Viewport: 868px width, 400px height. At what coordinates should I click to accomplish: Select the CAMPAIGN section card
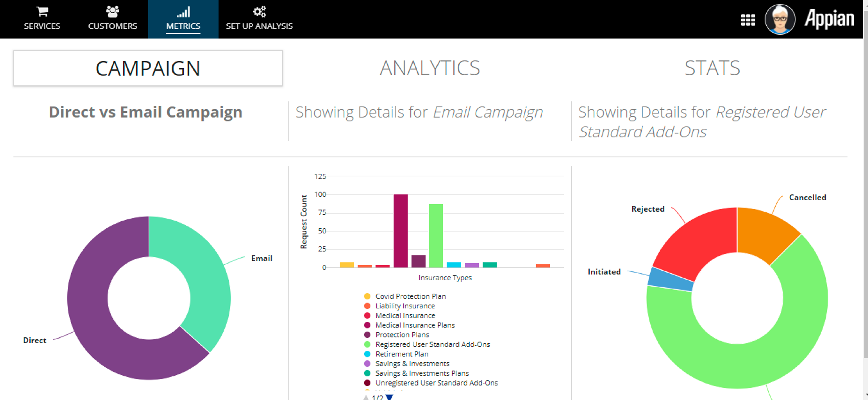pyautogui.click(x=148, y=68)
